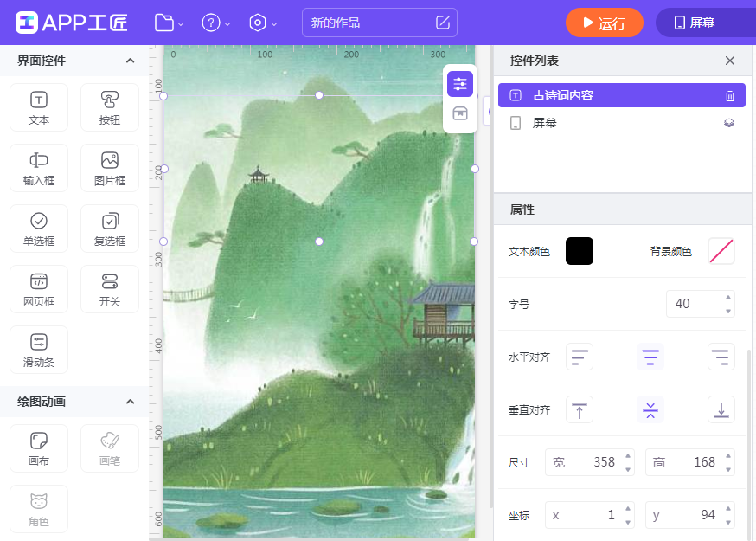This screenshot has height=541, width=756.
Task: Delete the 古诗词内容 widget
Action: click(x=730, y=95)
